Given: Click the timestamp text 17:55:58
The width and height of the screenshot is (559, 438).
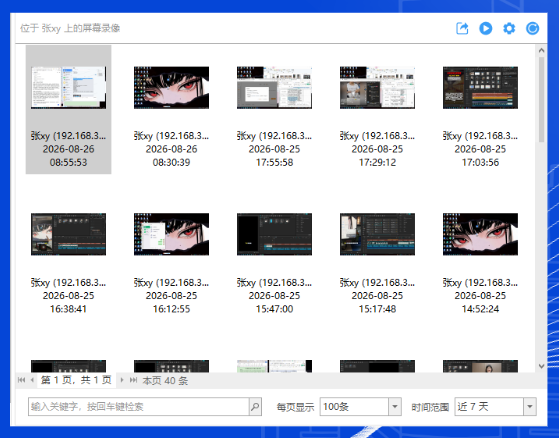Looking at the screenshot, I should 275,163.
